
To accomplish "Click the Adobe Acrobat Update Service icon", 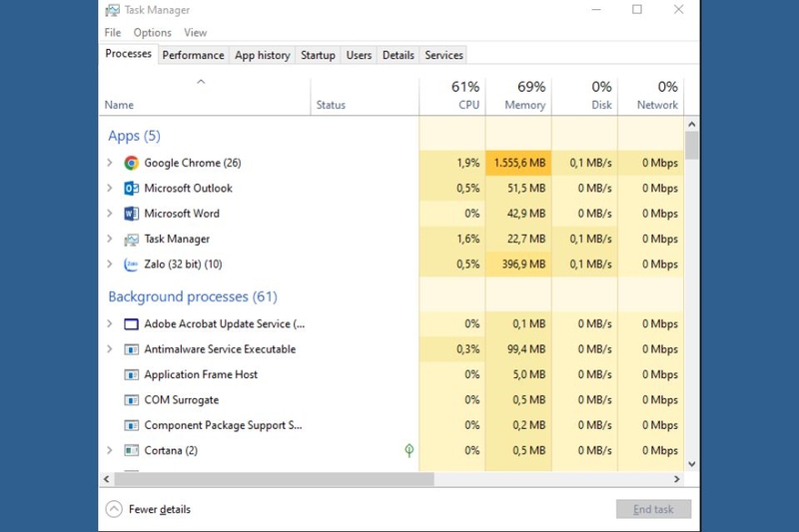I will point(131,324).
